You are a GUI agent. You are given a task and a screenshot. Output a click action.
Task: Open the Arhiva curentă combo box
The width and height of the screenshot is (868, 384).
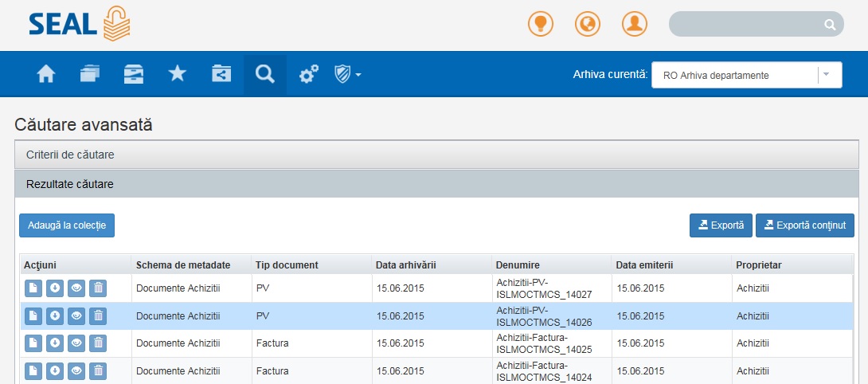[x=747, y=75]
